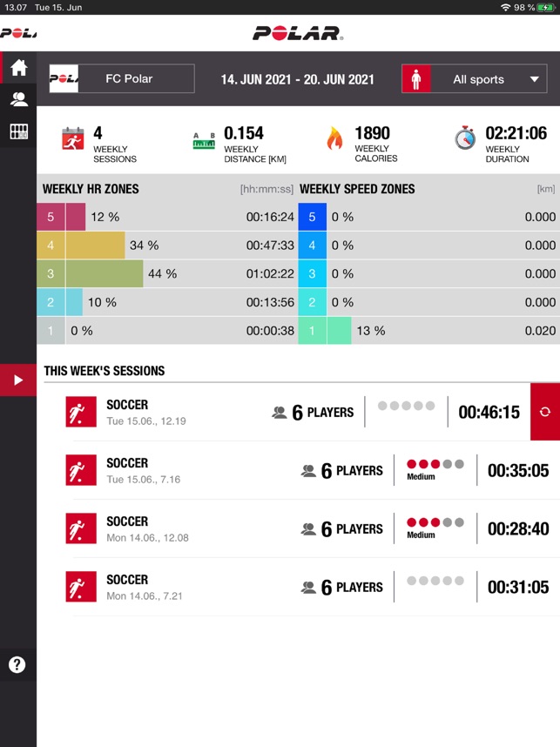
Task: Select the FC Polar team selector
Action: [122, 78]
